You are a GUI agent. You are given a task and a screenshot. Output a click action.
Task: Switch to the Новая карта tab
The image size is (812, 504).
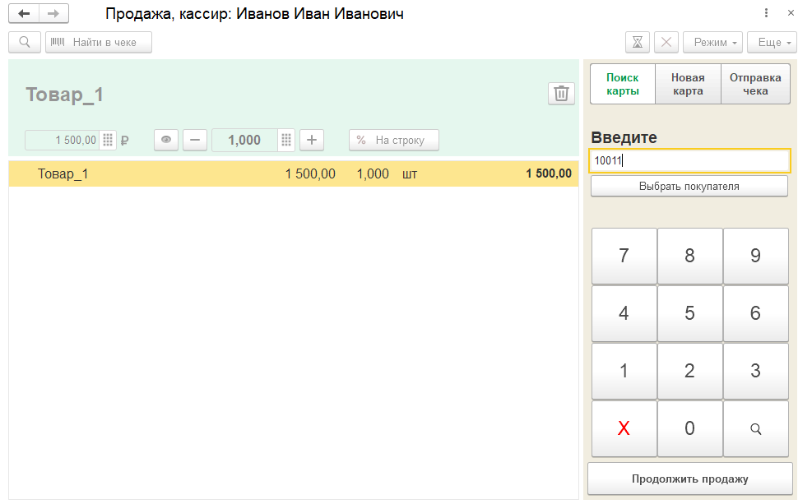688,84
